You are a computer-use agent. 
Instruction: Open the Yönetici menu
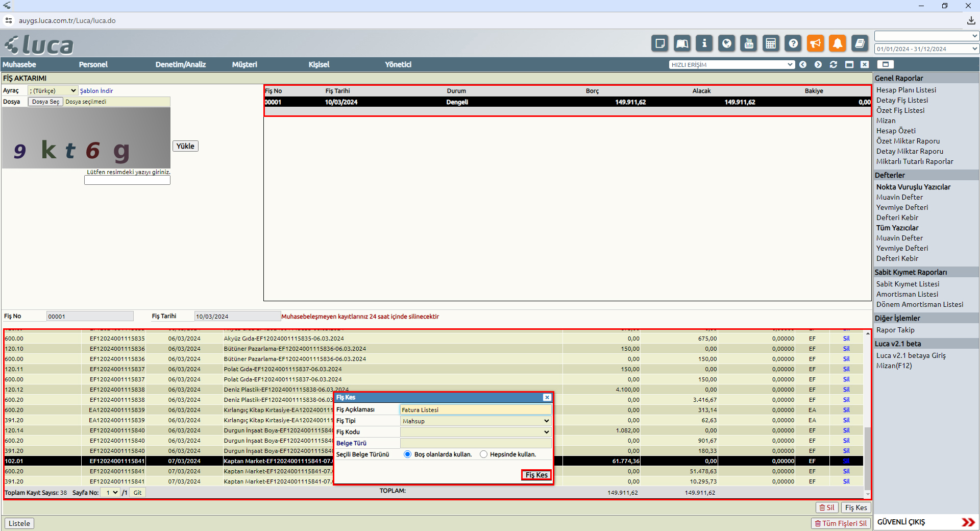[x=398, y=64]
